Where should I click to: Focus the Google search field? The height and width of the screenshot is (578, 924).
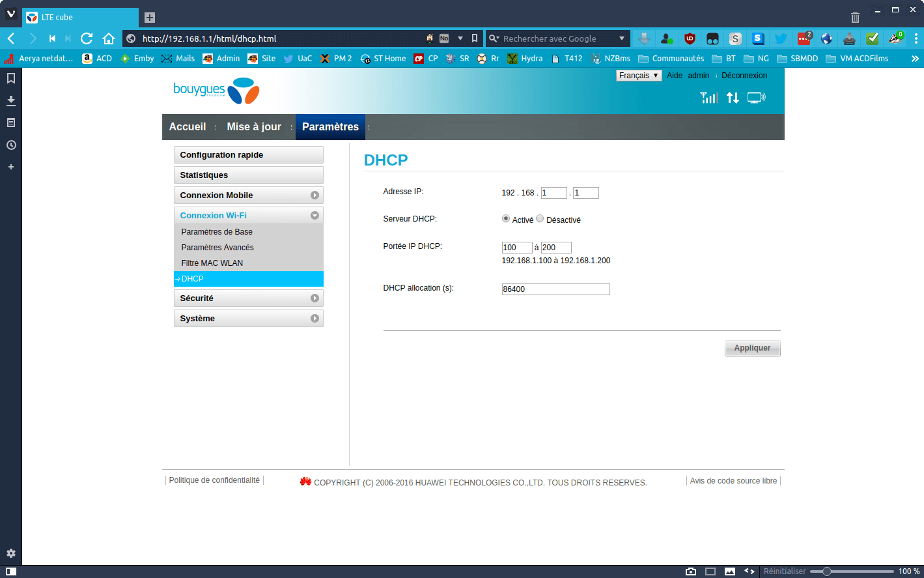click(x=559, y=38)
